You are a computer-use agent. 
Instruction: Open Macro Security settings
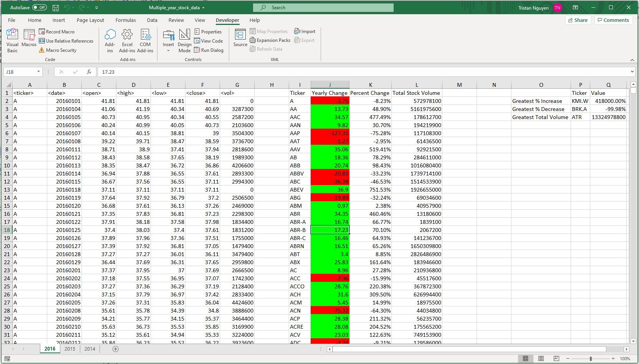click(x=58, y=50)
